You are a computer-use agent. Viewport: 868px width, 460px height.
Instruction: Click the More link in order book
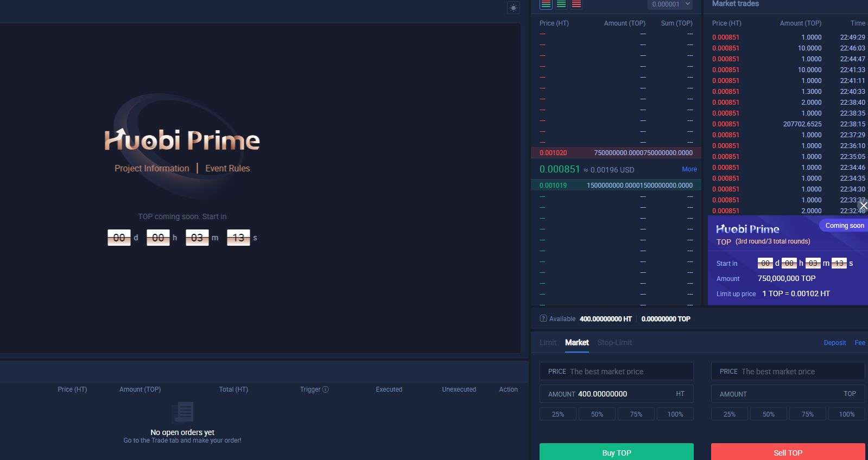pyautogui.click(x=689, y=169)
